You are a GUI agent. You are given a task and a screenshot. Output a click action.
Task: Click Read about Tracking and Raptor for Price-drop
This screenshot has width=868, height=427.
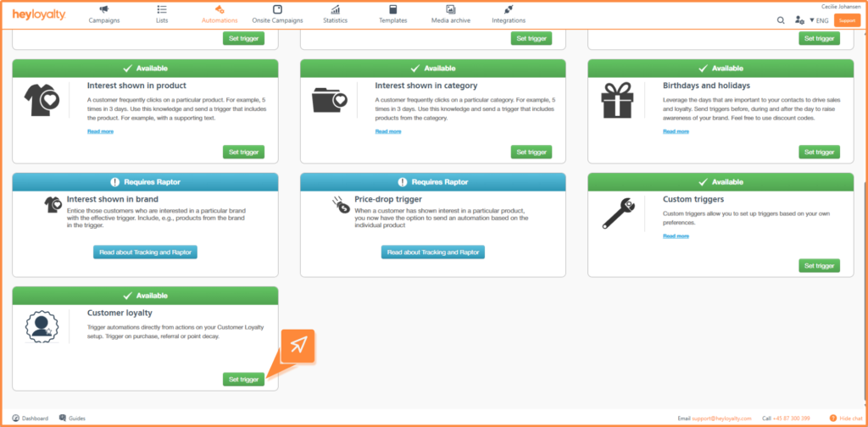[x=433, y=252]
